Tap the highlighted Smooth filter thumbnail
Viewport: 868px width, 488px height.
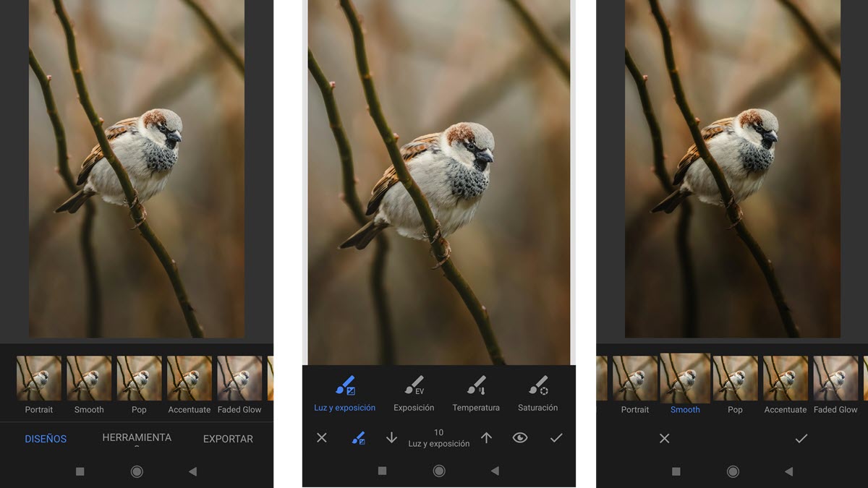click(685, 379)
